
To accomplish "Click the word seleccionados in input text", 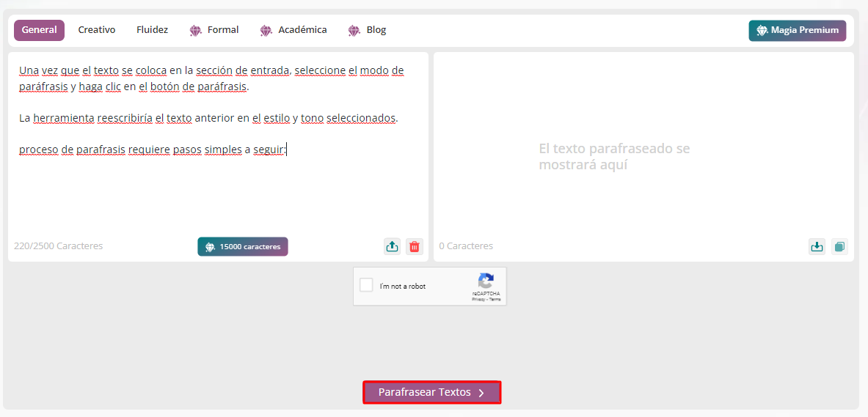I will tap(361, 118).
